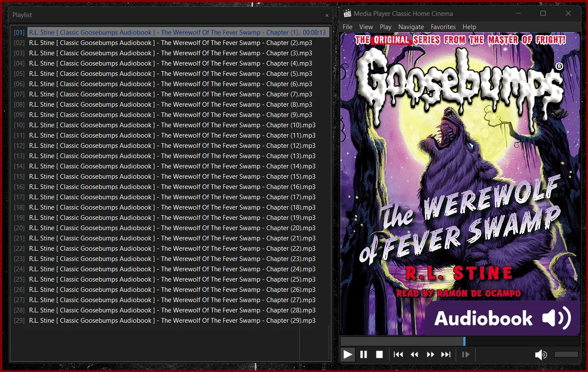Mute the audio with the speaker icon
Image resolution: width=588 pixels, height=372 pixels.
(x=541, y=354)
